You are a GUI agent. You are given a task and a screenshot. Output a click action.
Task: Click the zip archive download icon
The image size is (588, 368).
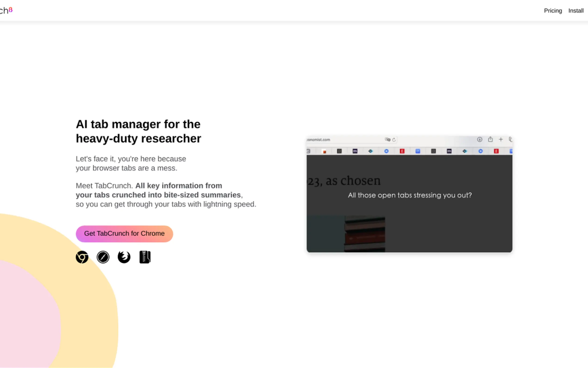(145, 257)
